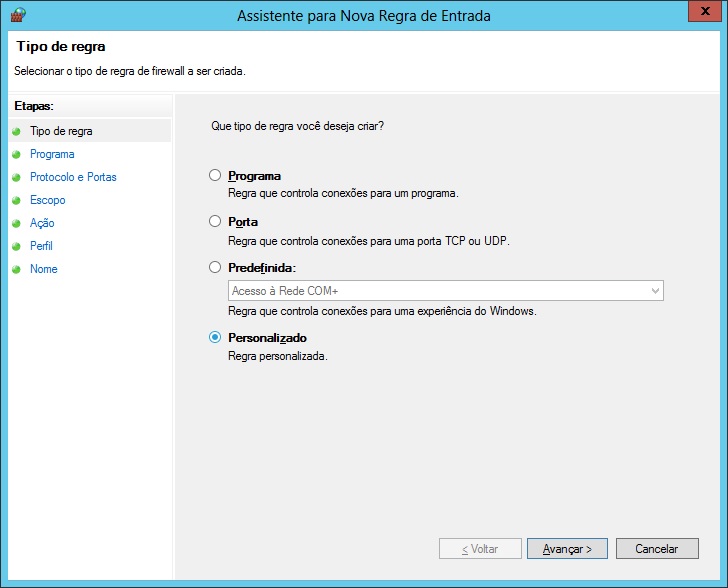Image resolution: width=728 pixels, height=588 pixels.
Task: Click green bullet beside Nome step
Action: coord(16,269)
